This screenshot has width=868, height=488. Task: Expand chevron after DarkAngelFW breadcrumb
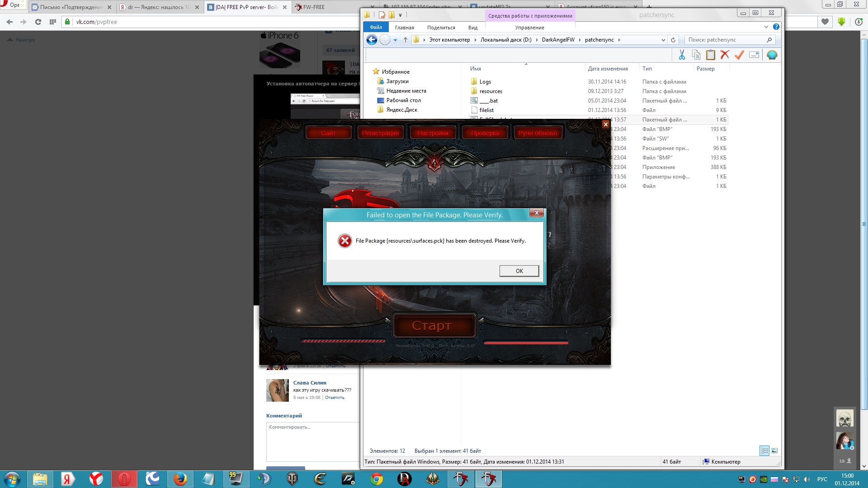click(x=580, y=40)
